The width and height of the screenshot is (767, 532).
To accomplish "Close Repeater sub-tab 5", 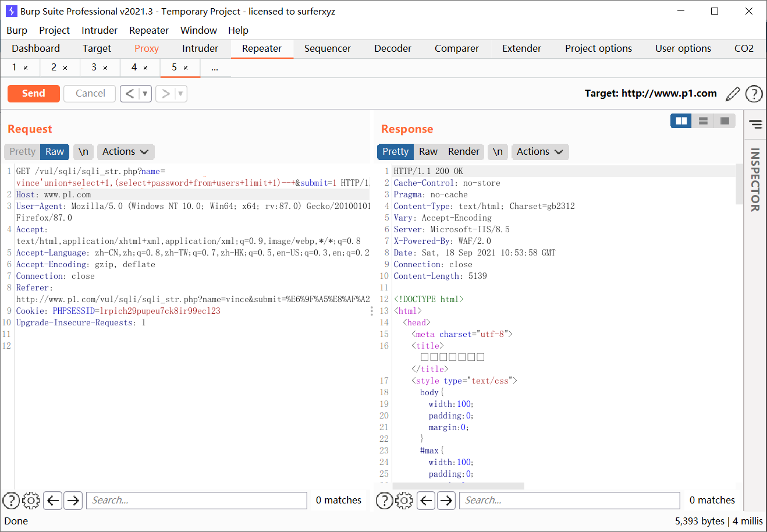I will tap(186, 68).
